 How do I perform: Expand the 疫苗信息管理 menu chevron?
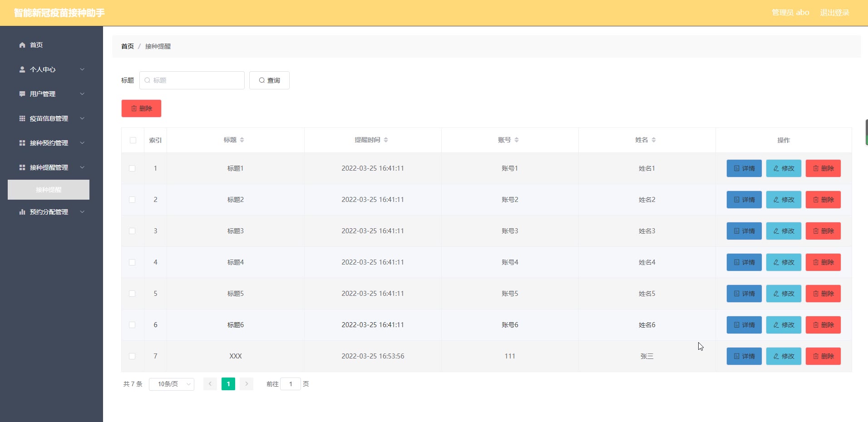(82, 118)
